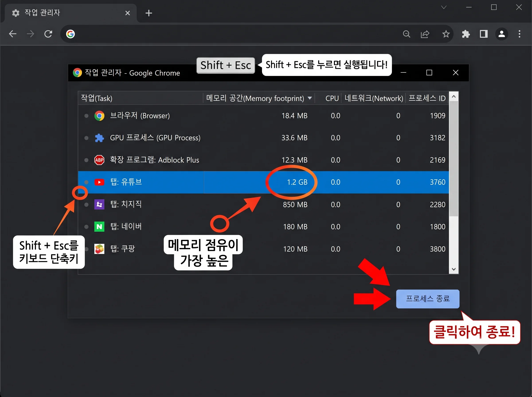532x397 pixels.
Task: Click the scrollbar up arrow in task list
Action: click(454, 97)
